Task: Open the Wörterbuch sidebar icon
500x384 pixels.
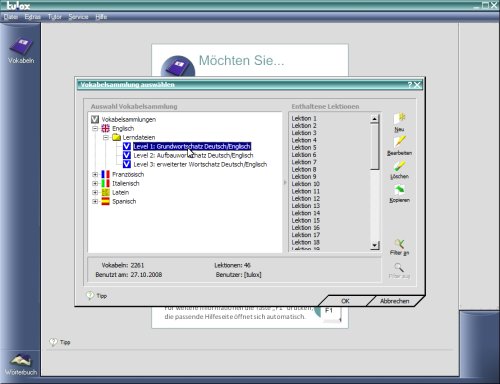Action: (x=21, y=365)
